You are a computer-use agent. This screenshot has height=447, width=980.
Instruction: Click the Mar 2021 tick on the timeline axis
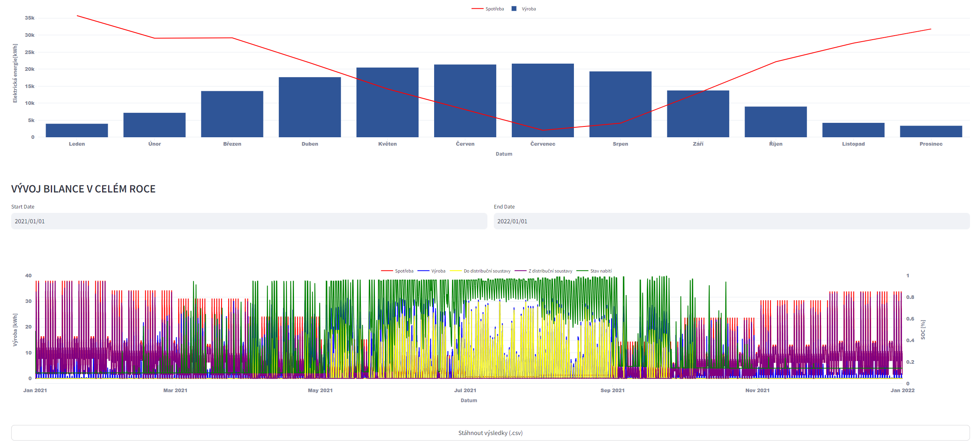pos(175,391)
